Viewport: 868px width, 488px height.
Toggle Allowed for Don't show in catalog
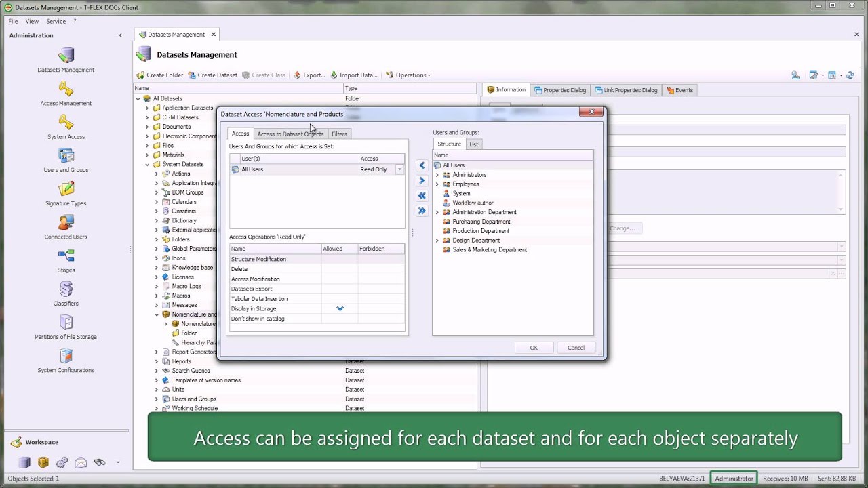point(340,319)
